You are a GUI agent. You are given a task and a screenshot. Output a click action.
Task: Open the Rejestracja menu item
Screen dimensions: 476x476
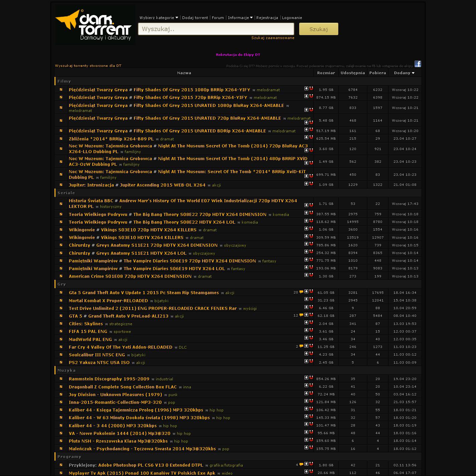(267, 18)
